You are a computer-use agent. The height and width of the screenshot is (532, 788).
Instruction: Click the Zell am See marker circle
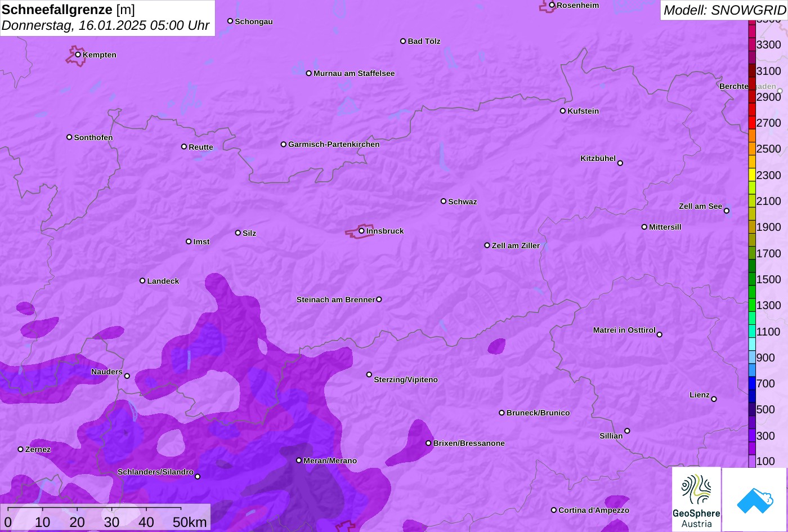[x=727, y=211]
